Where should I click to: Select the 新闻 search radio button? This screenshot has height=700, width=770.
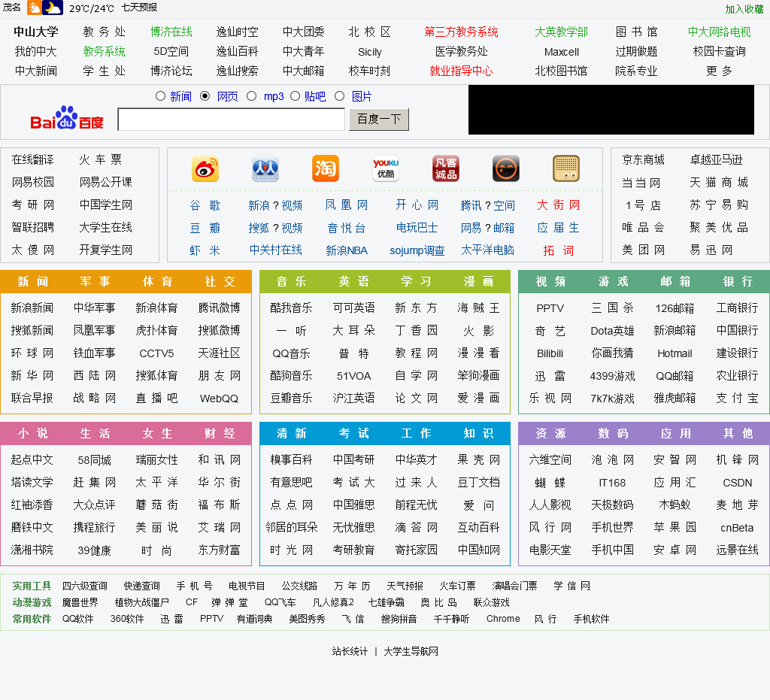(160, 96)
